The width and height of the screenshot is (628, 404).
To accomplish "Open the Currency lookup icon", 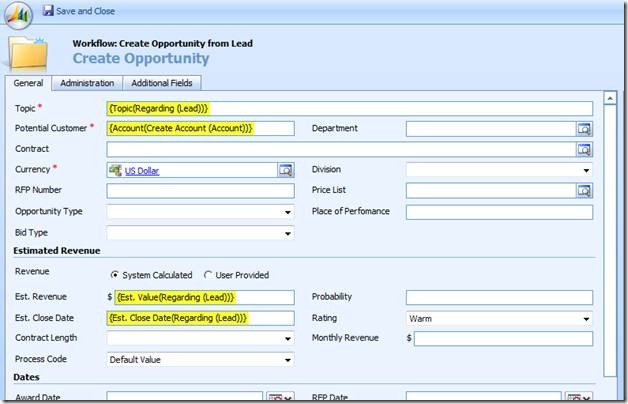I will [x=285, y=170].
